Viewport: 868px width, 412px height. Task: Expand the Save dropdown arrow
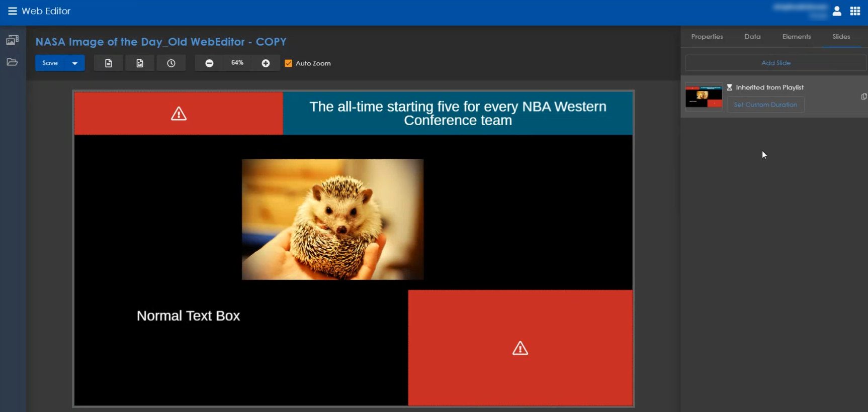click(x=75, y=63)
